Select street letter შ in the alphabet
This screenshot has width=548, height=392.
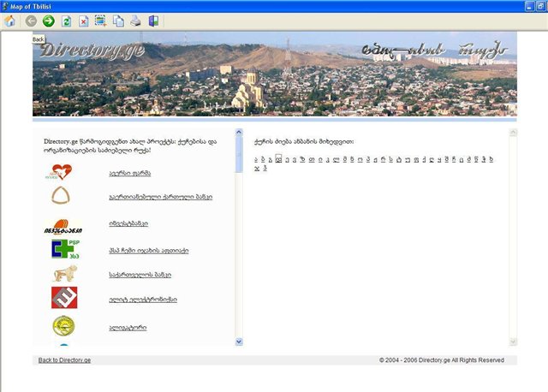(x=447, y=159)
